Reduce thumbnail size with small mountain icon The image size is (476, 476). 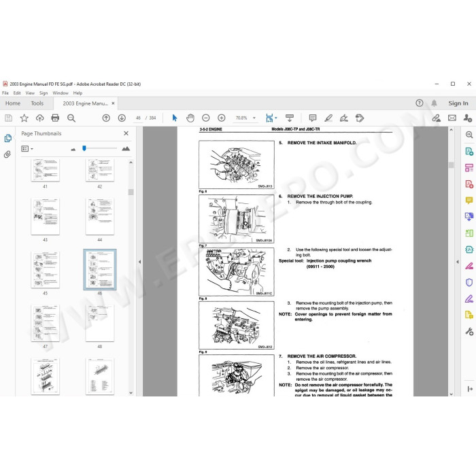coord(73,149)
